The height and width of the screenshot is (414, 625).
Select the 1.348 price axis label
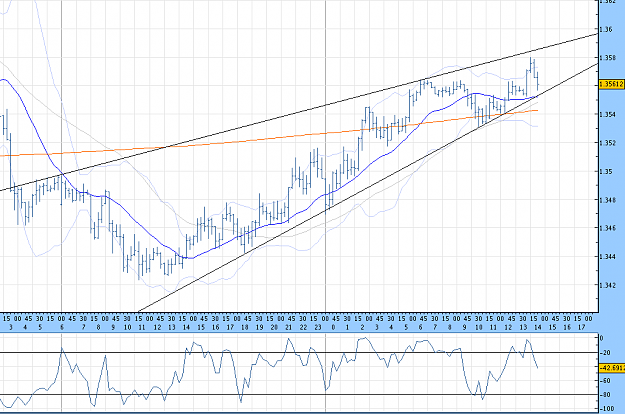(x=608, y=200)
